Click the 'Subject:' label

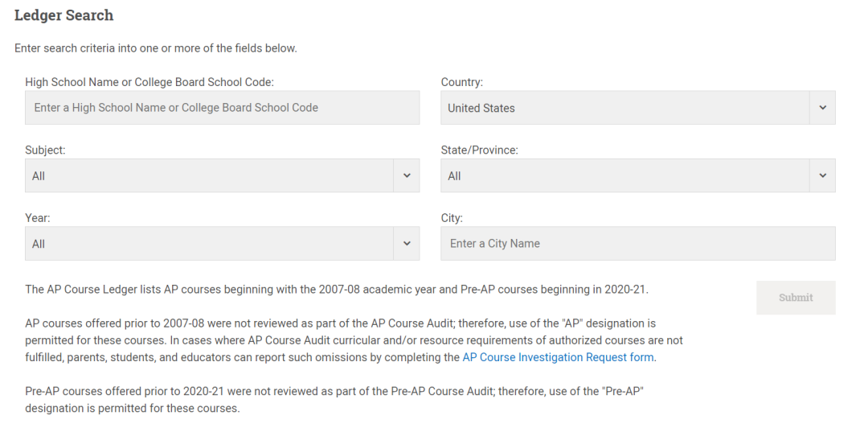(x=45, y=150)
